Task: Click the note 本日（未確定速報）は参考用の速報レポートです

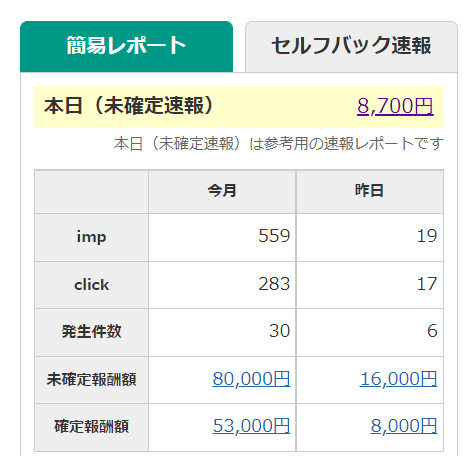Action: tap(278, 144)
